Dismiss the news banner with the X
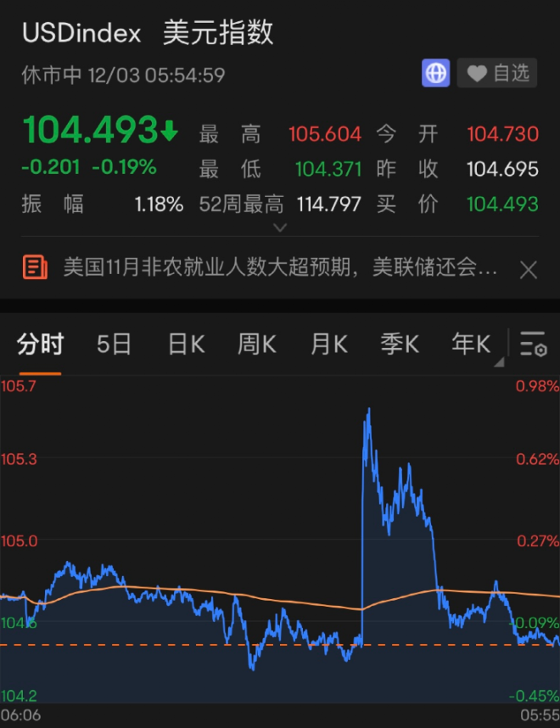Screen dimensions: 560x728 (528, 270)
